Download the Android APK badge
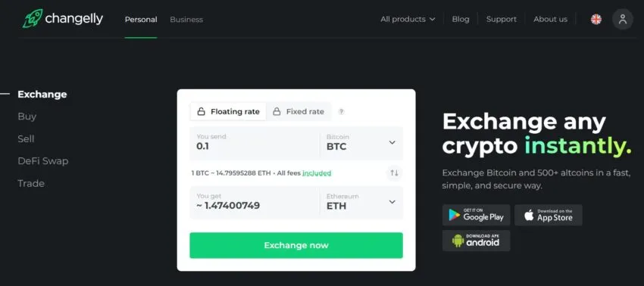Screen dimensions: 644x286 click(x=476, y=241)
